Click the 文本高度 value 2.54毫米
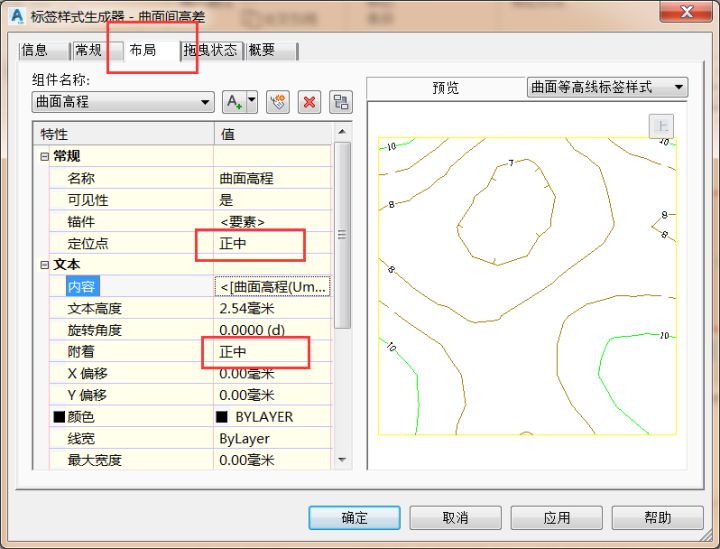 pyautogui.click(x=272, y=308)
